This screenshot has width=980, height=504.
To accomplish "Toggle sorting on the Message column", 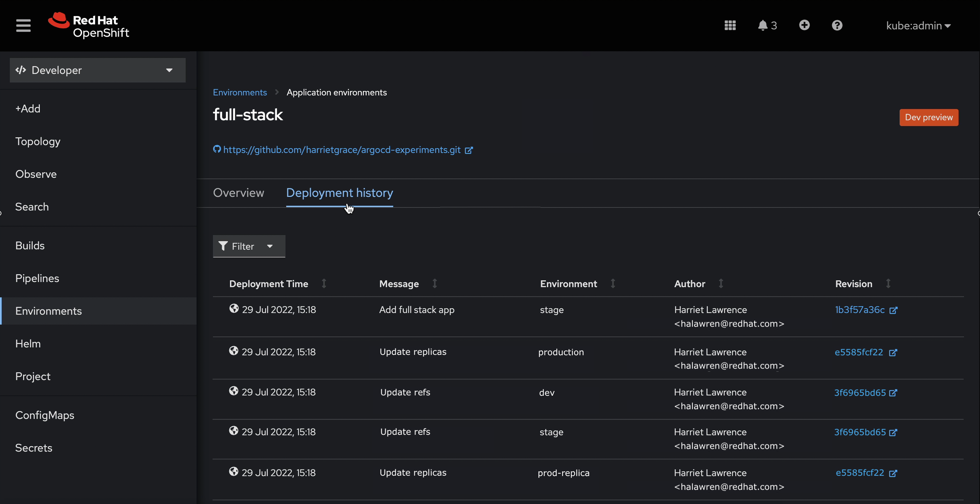I will [434, 283].
